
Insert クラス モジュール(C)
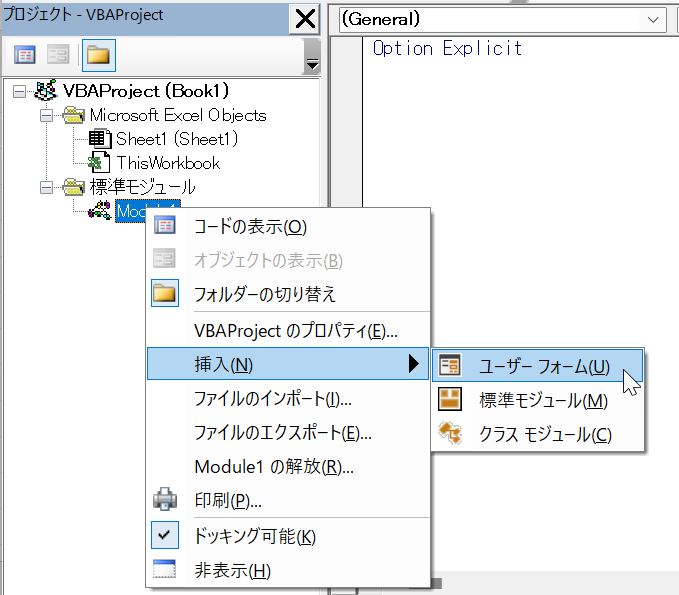537,434
